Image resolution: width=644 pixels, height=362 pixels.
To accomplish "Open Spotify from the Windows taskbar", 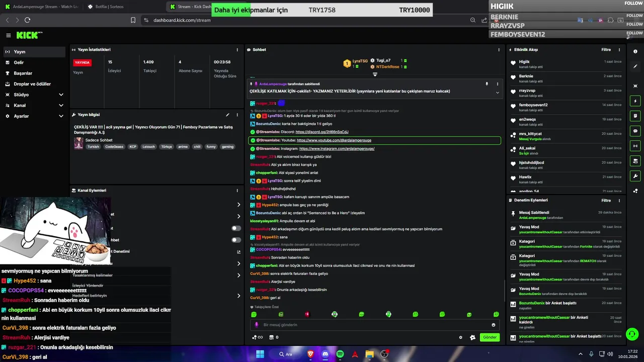I will click(340, 354).
